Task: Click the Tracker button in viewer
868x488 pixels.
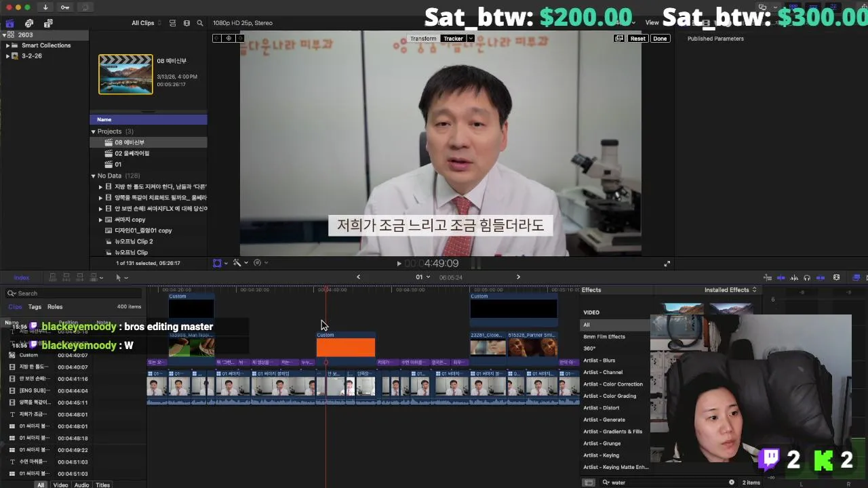Action: pyautogui.click(x=453, y=39)
